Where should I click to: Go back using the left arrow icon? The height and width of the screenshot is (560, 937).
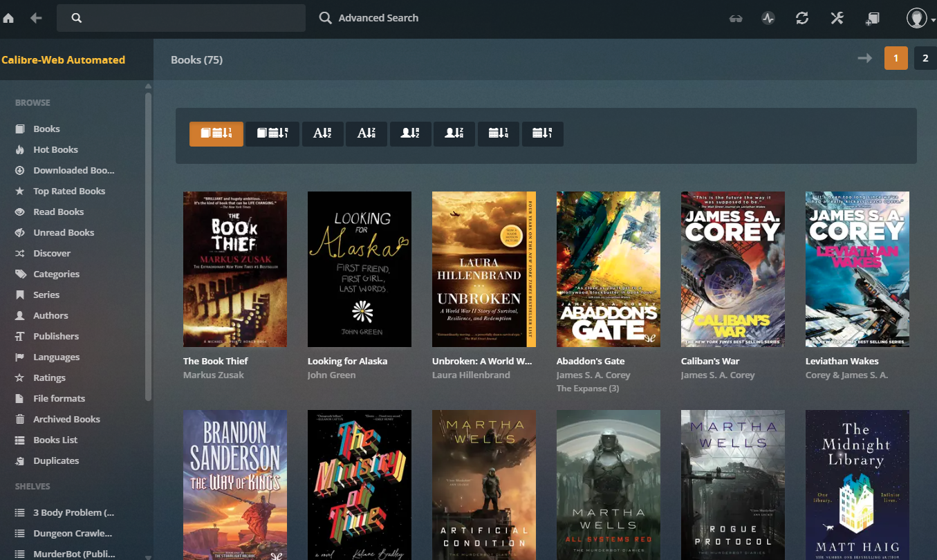point(36,18)
